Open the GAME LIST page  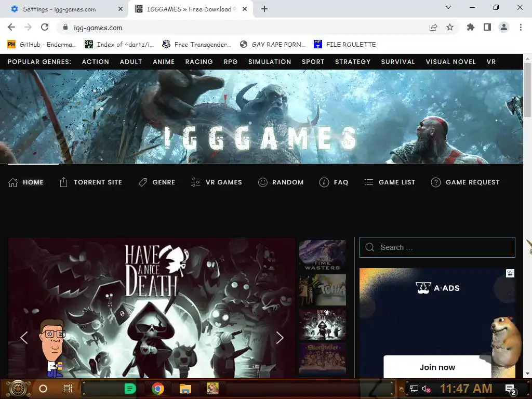pos(396,182)
